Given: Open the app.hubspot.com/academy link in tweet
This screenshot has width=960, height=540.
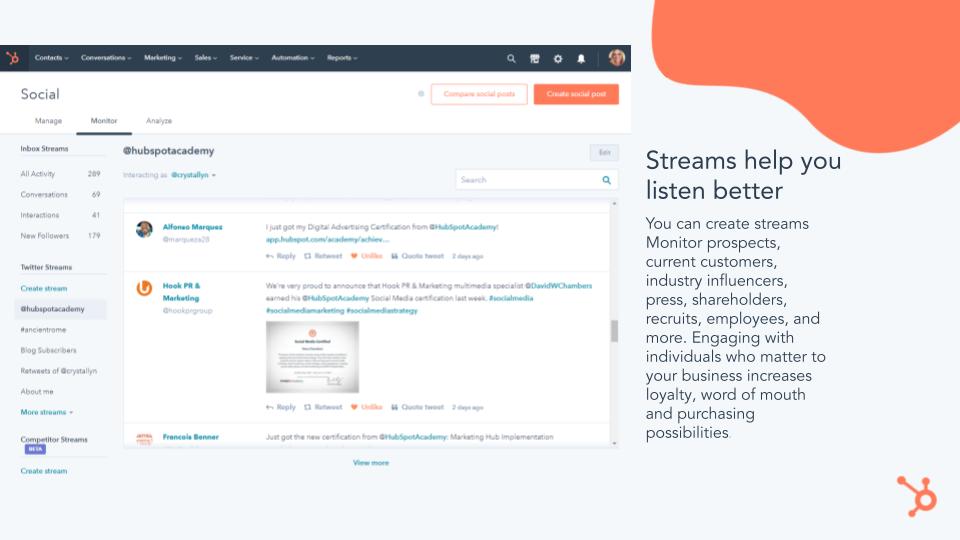Looking at the screenshot, I should (327, 239).
